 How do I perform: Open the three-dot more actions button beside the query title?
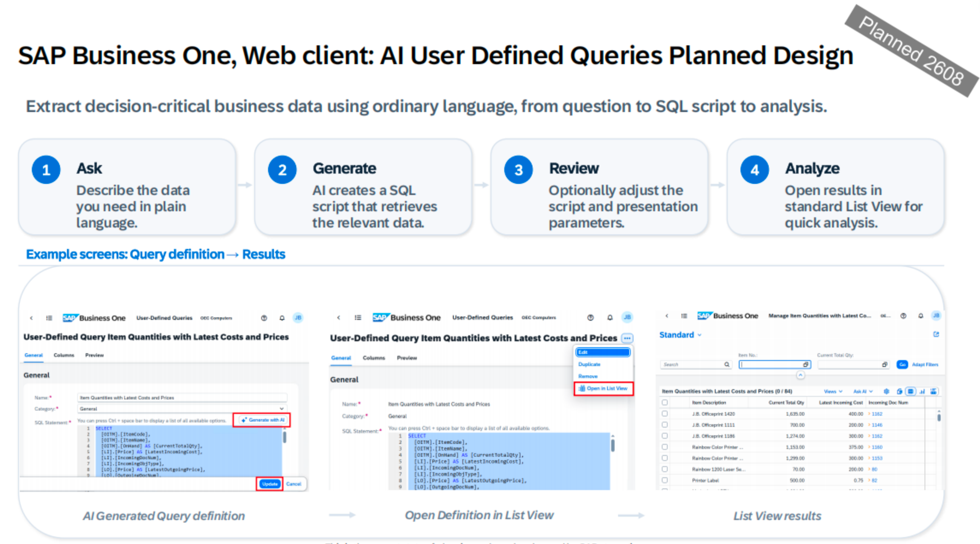click(x=627, y=338)
